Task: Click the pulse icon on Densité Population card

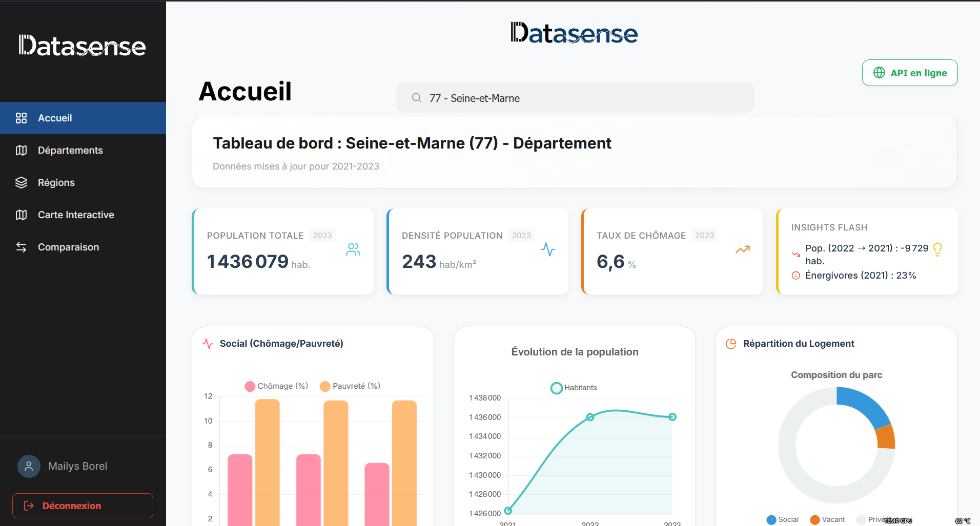Action: [548, 249]
